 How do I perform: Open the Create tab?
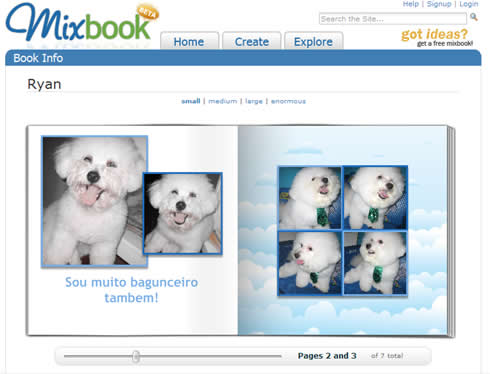[252, 41]
